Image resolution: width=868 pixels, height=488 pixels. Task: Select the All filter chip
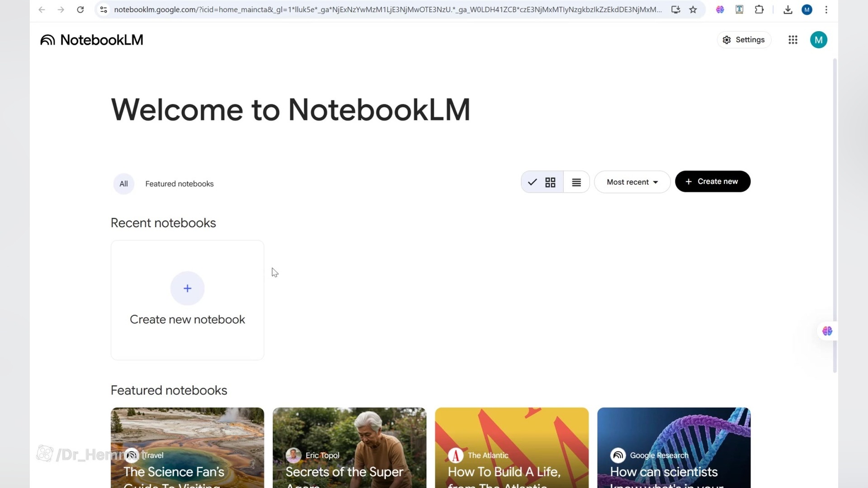pyautogui.click(x=123, y=184)
